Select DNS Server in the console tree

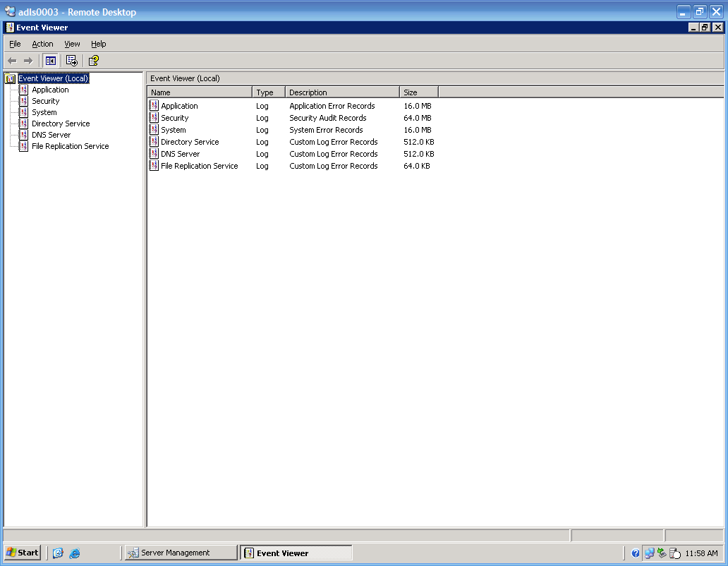[x=51, y=135]
